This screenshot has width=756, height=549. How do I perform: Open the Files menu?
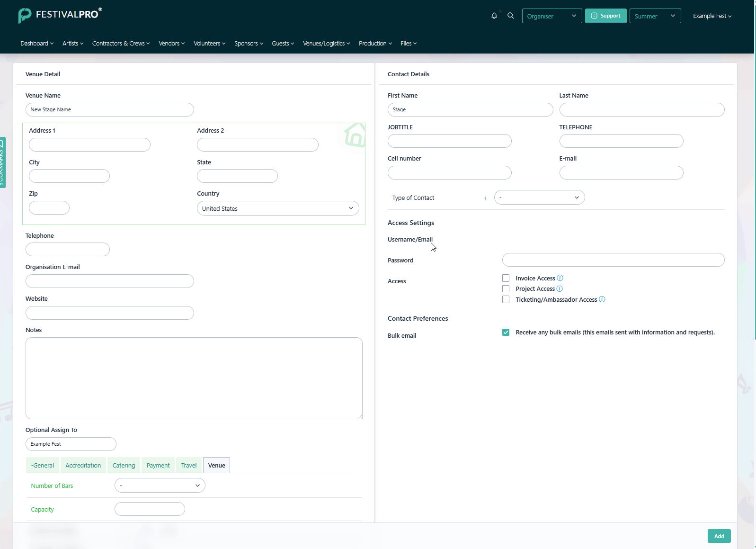coord(409,44)
